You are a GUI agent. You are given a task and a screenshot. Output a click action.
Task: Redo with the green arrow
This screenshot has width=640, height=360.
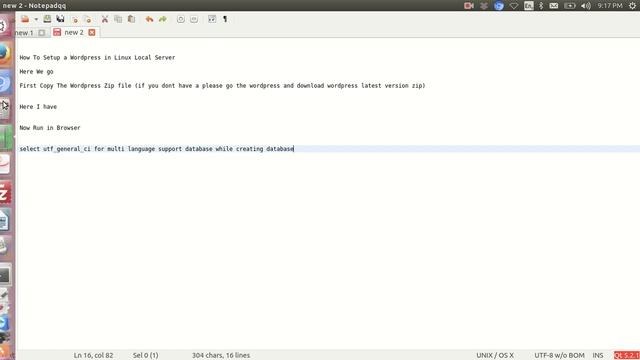coord(163,19)
